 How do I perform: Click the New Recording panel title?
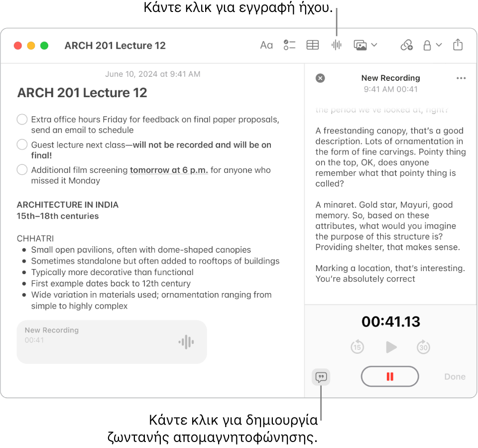coord(390,78)
